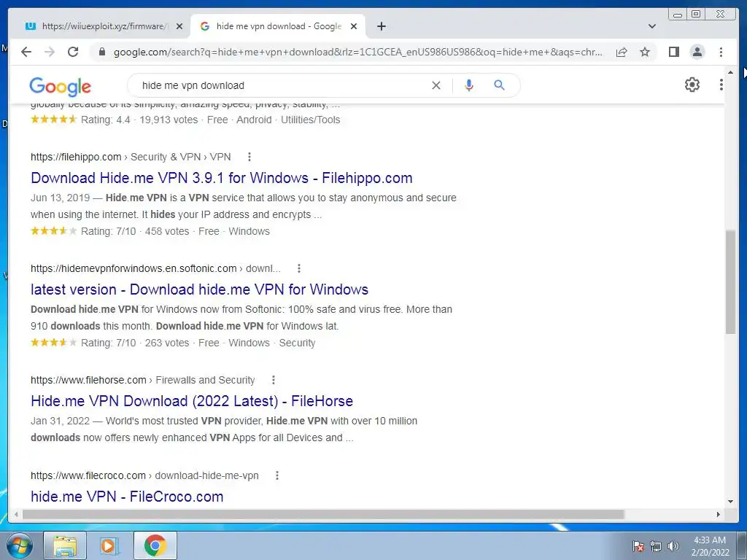The image size is (747, 560).
Task: Click the Rating 7/10 263 votes text
Action: 135,343
